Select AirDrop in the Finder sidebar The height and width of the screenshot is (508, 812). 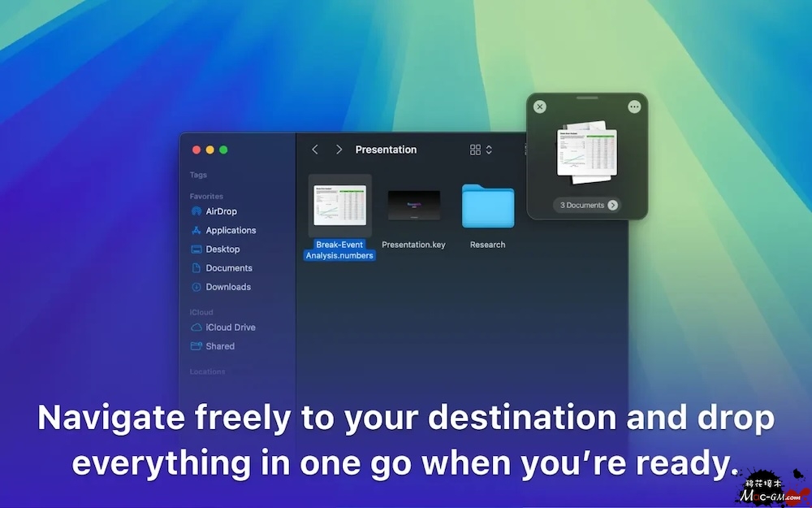pos(221,211)
